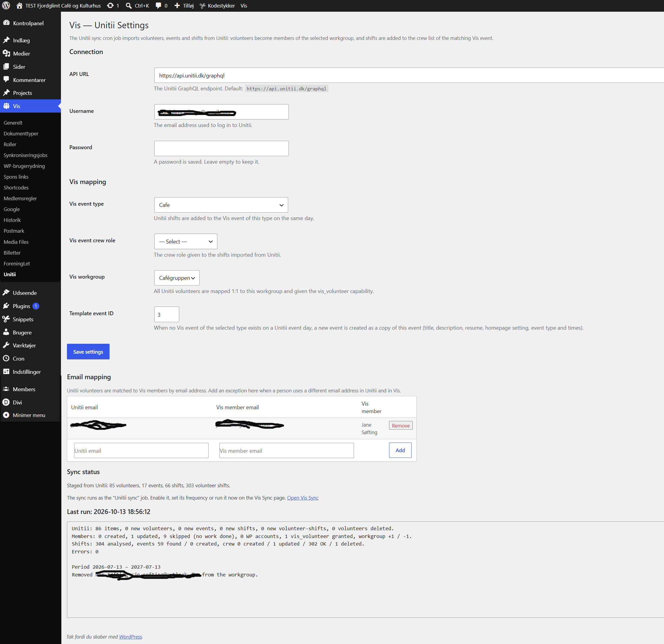
Task: Focus the API URL field
Action: 409,75
